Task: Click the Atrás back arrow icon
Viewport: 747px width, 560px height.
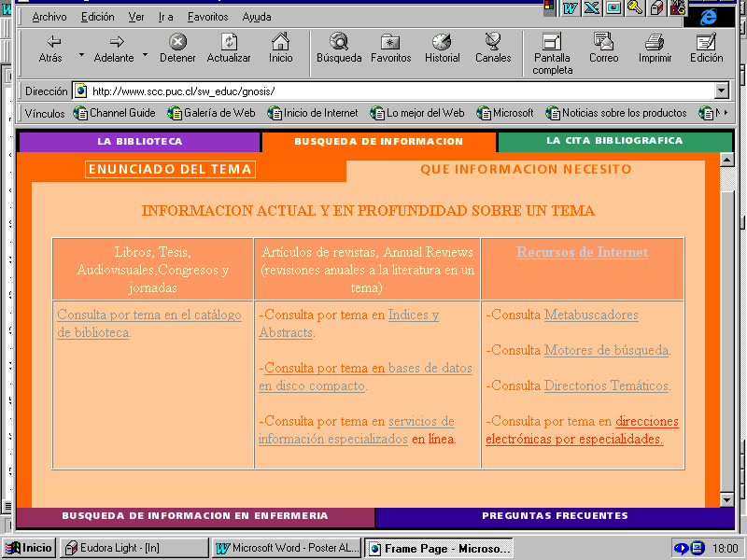Action: pyautogui.click(x=52, y=42)
